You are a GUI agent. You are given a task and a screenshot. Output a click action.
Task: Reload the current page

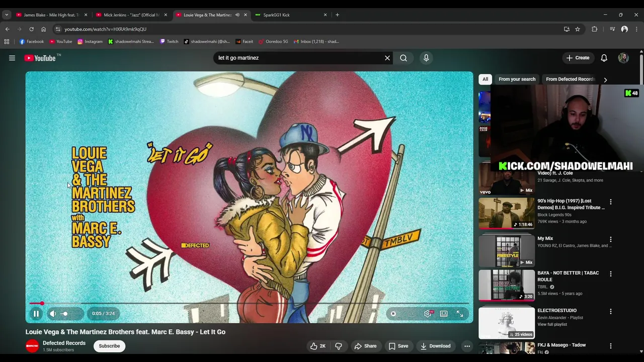click(31, 29)
